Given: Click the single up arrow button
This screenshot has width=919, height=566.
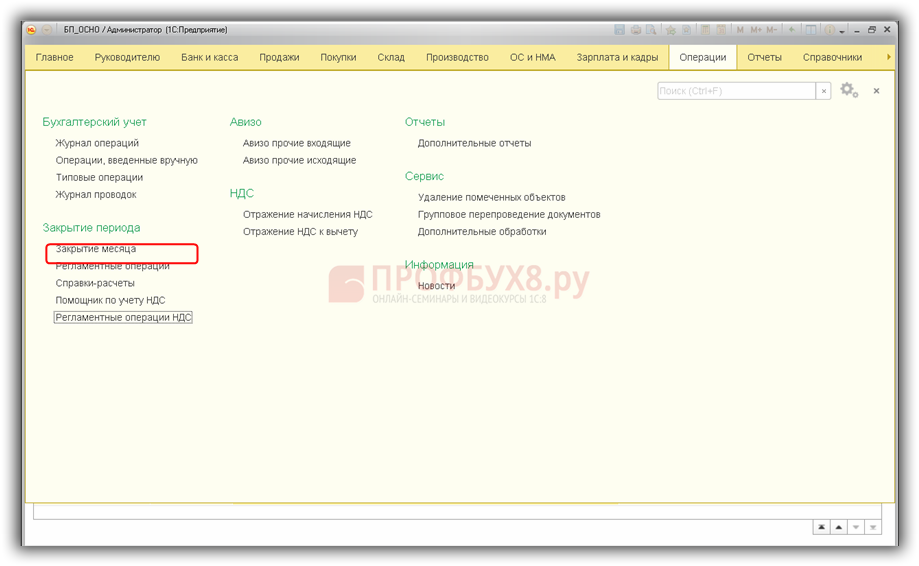Looking at the screenshot, I should (838, 527).
